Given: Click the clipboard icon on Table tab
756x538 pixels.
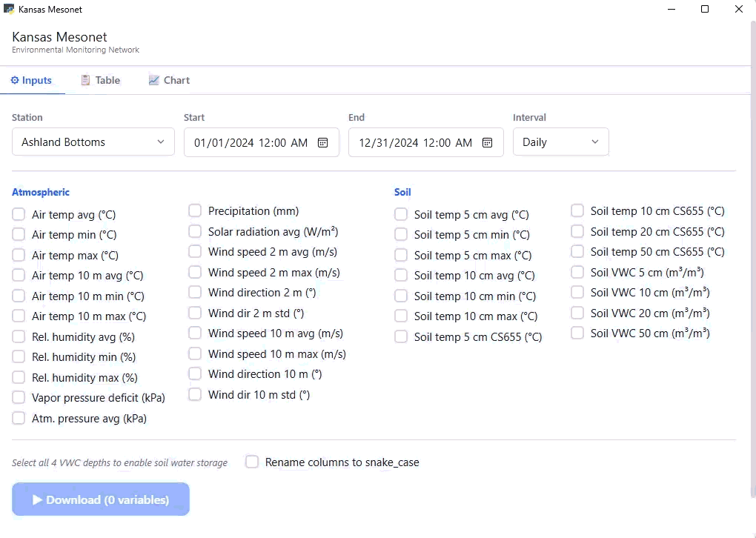Looking at the screenshot, I should 85,80.
